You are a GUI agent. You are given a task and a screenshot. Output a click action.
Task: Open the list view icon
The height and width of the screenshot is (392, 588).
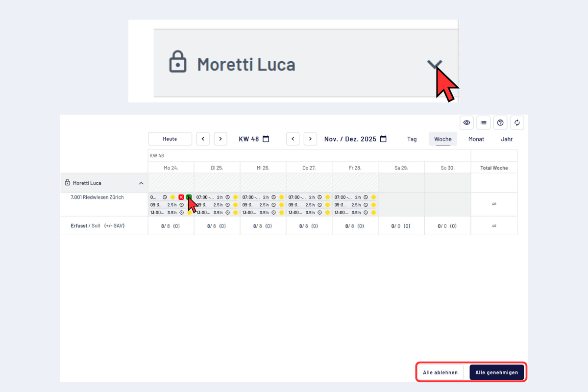[484, 122]
